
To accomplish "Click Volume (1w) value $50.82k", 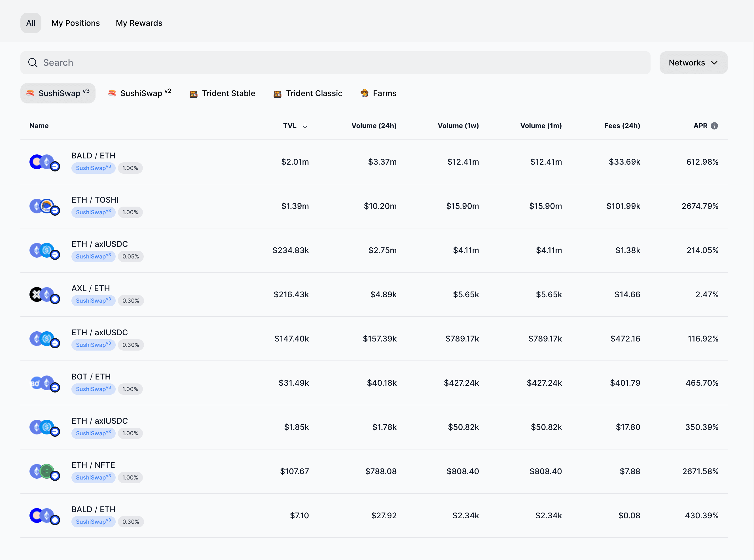I will [x=463, y=427].
